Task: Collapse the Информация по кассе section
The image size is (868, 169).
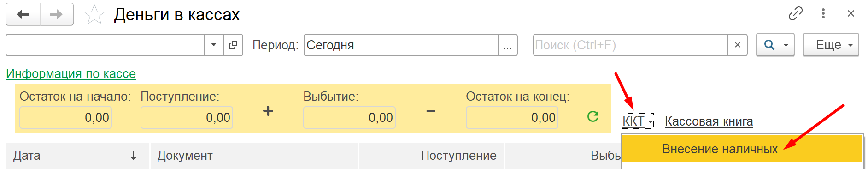Action: 71,74
